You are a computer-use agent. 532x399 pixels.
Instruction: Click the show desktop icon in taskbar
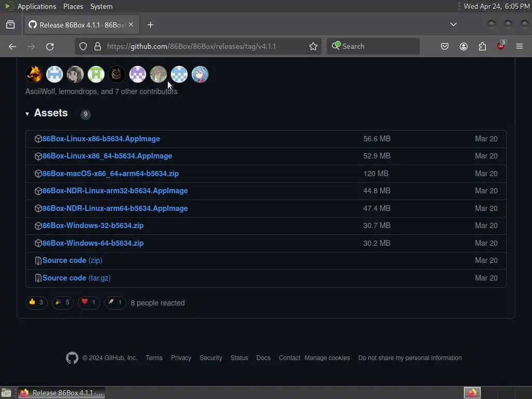[x=6, y=393]
